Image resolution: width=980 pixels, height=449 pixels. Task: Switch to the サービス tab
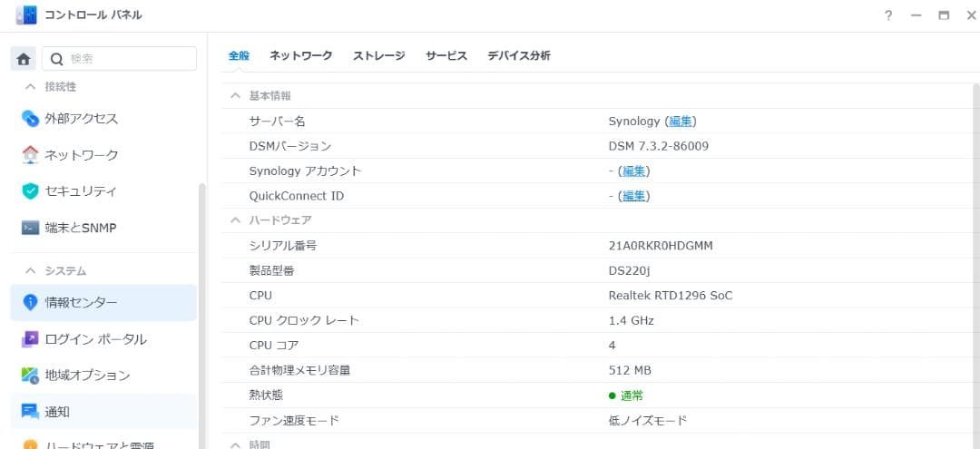coord(446,55)
